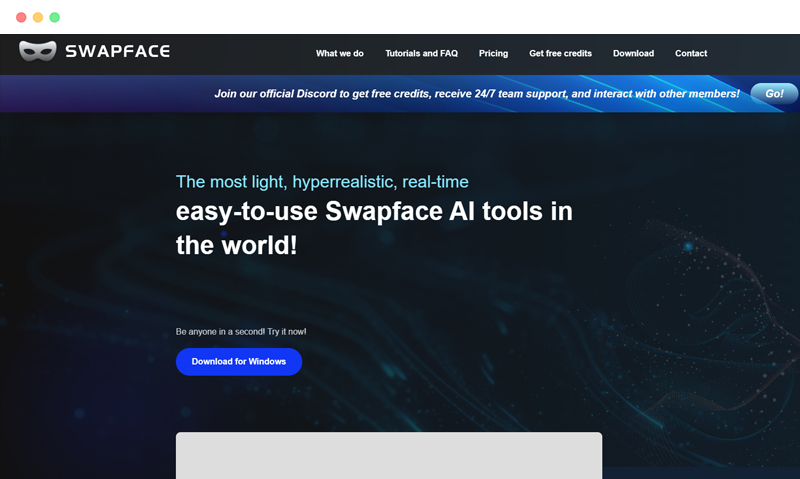Click the Swapface mask logo icon
Viewport: 800px width, 479px height.
[x=37, y=51]
